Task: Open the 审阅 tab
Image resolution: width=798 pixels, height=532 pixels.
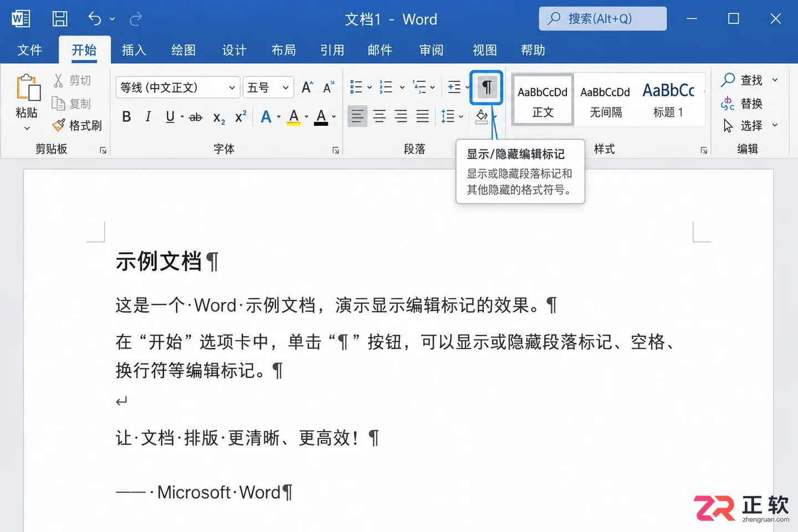Action: [431, 50]
